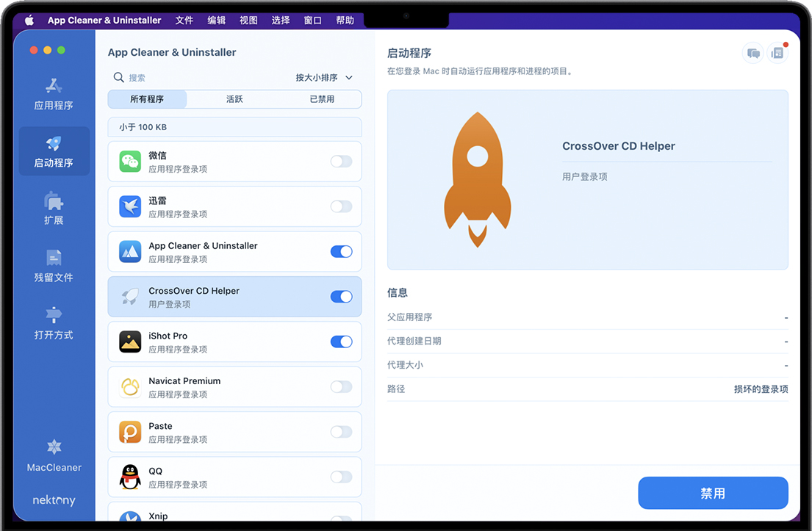The image size is (812, 531).
Task: Open the news icon with red dot
Action: click(x=777, y=53)
